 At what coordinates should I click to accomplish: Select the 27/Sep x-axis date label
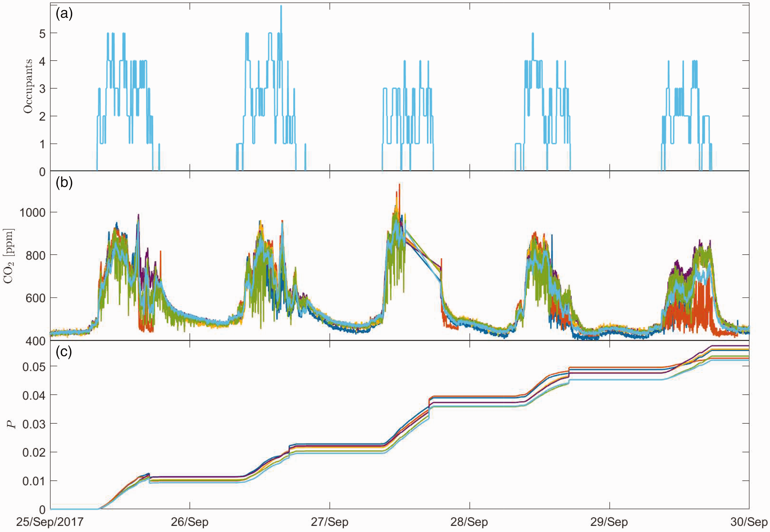click(x=330, y=522)
